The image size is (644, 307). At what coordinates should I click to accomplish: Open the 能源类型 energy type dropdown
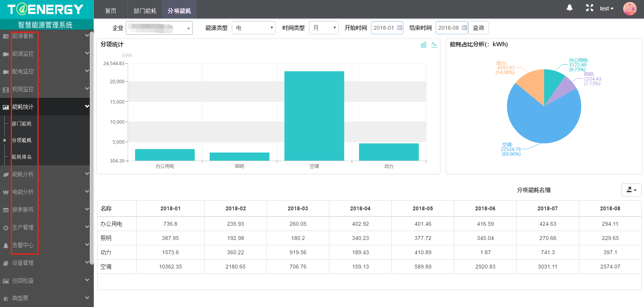(x=253, y=28)
